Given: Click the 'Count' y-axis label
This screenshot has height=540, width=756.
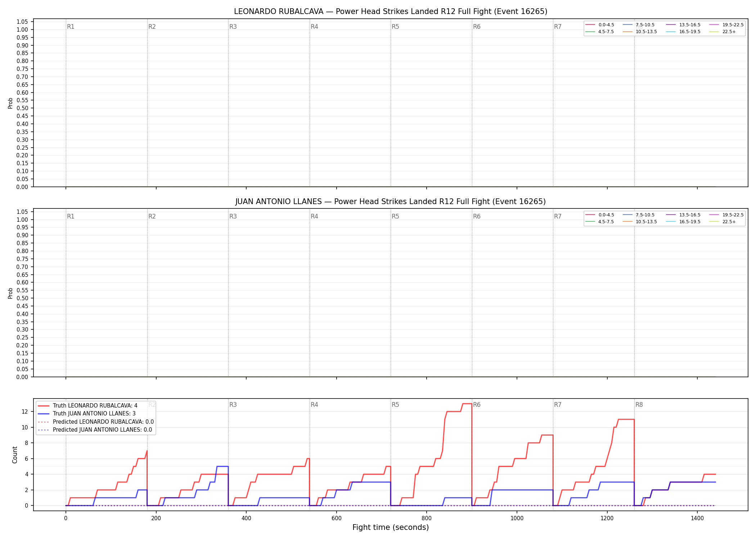Looking at the screenshot, I should tap(15, 455).
